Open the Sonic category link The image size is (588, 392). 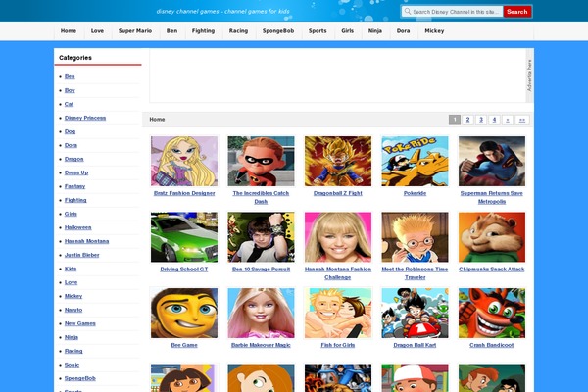pos(72,365)
